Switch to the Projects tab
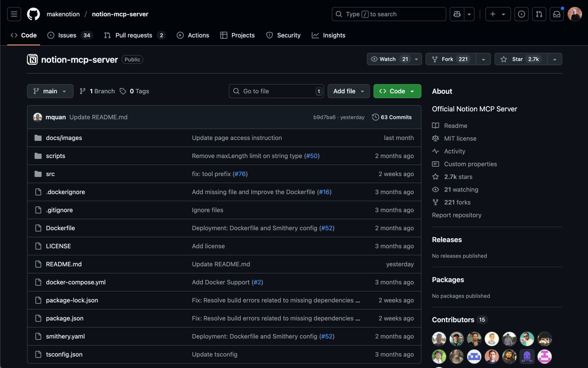This screenshot has width=588, height=368. click(238, 35)
